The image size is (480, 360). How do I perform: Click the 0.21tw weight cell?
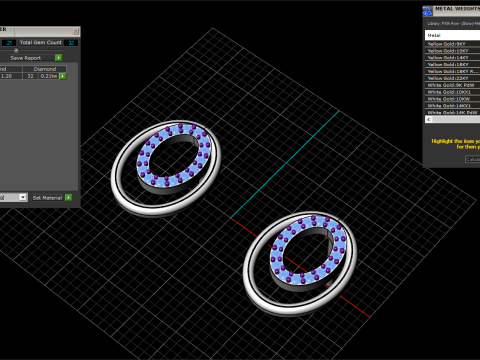(49, 76)
